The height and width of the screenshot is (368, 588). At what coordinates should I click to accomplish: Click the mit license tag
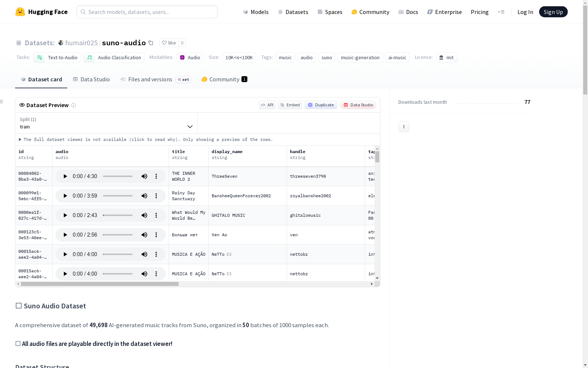click(447, 57)
